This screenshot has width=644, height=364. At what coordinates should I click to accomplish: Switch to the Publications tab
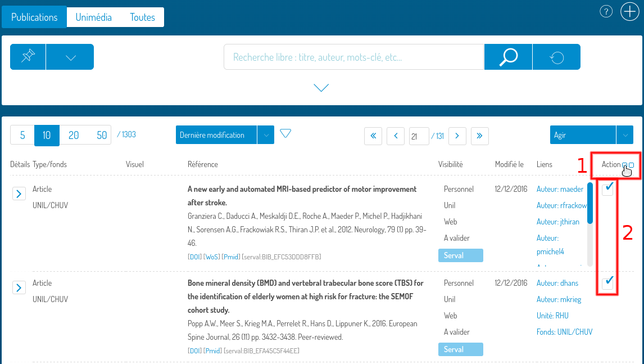[34, 17]
